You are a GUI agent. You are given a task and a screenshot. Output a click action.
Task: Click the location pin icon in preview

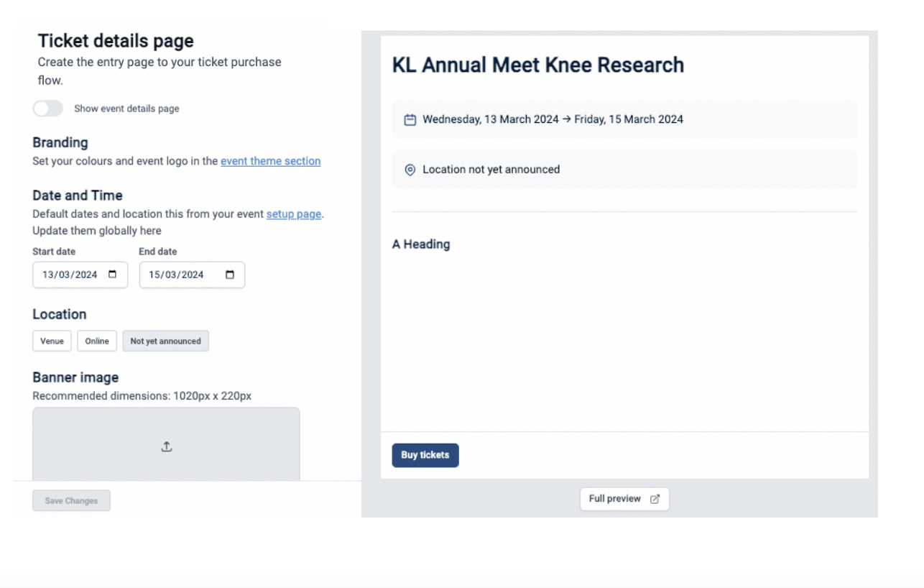pos(410,170)
